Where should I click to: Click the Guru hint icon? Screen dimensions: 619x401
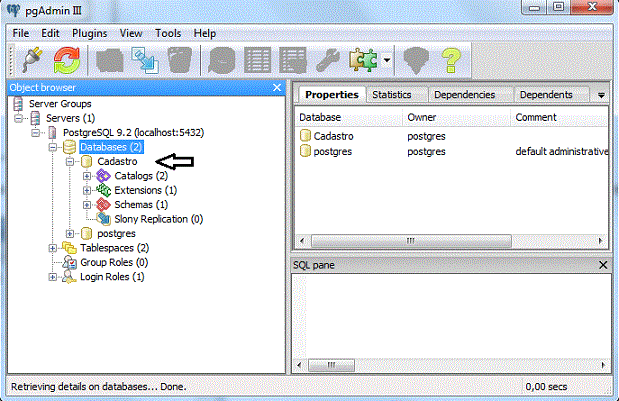pyautogui.click(x=416, y=60)
